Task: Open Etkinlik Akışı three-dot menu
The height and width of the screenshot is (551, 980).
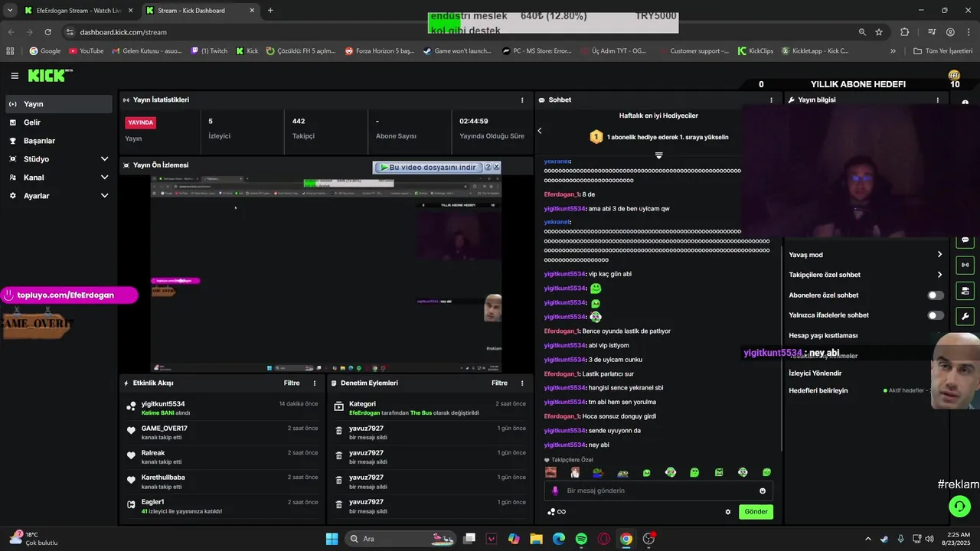Action: [314, 383]
